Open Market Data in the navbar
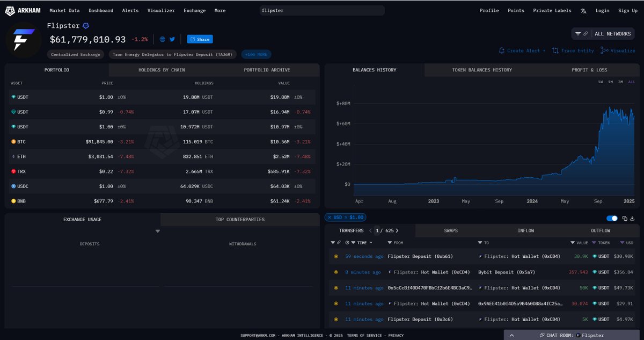 pos(64,11)
